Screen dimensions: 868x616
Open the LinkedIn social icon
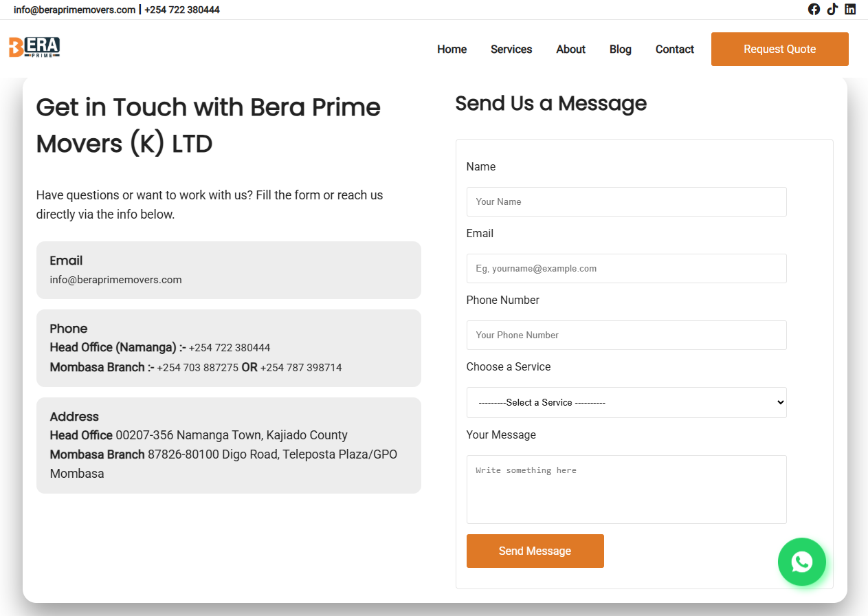point(850,10)
